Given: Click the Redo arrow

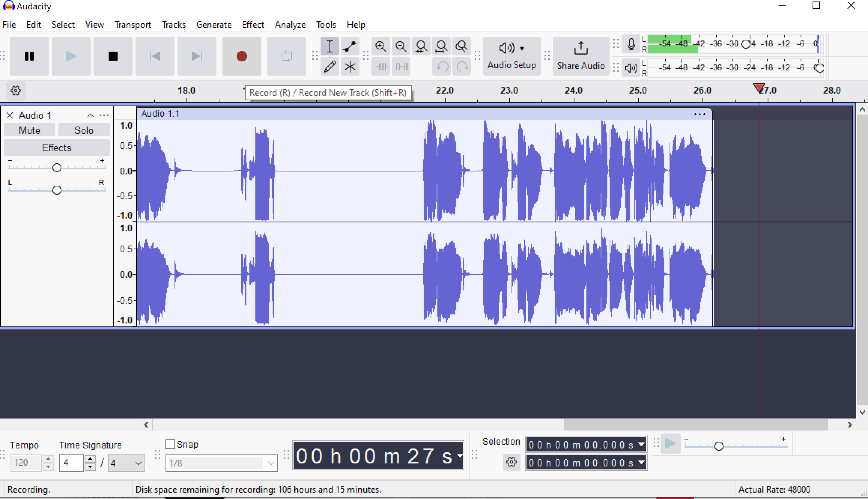Looking at the screenshot, I should pos(462,67).
